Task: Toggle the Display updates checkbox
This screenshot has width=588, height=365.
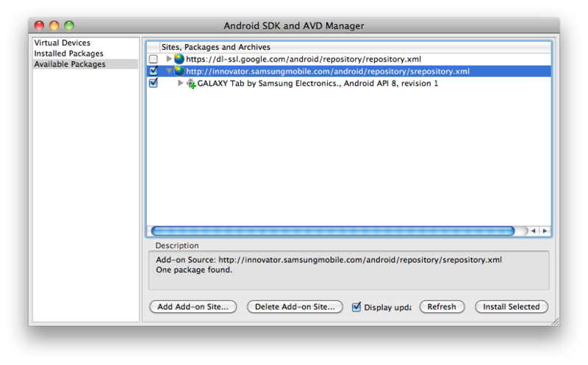Action: tap(356, 307)
